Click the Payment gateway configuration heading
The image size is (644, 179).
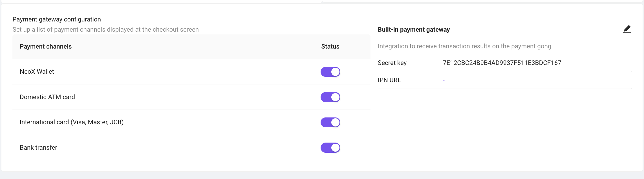pos(57,19)
